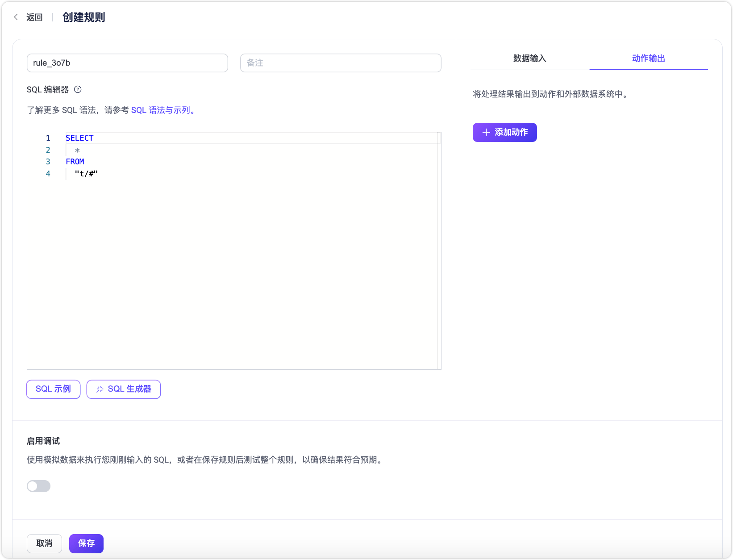Click the asterisk on editor line 2

click(77, 150)
